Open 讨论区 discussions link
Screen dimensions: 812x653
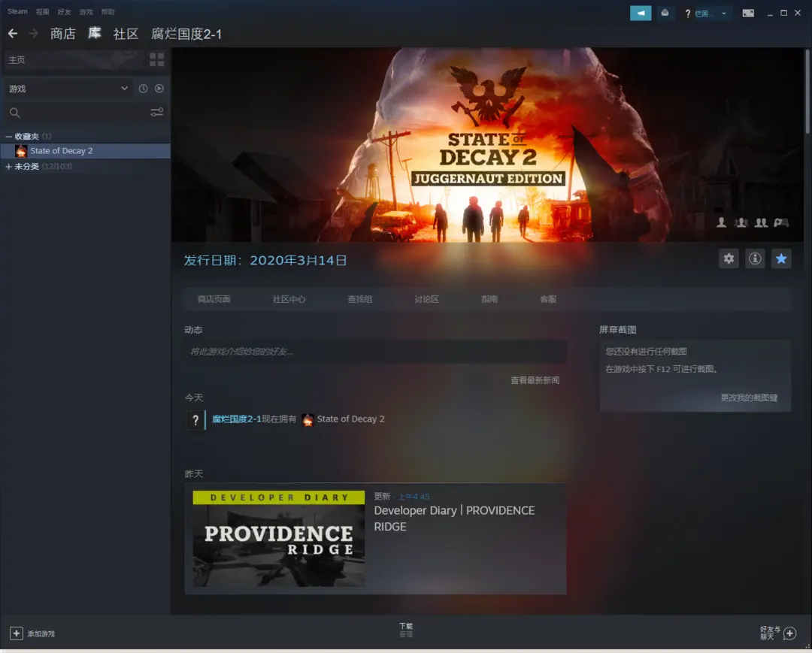[427, 299]
